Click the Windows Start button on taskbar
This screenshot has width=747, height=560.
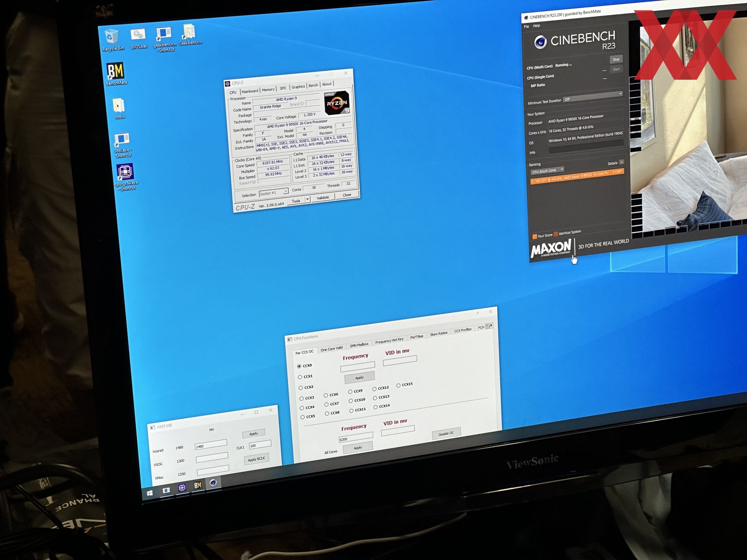point(150,493)
